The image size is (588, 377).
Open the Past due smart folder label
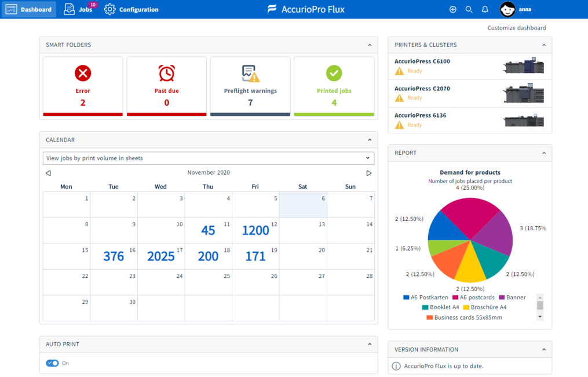pos(166,91)
